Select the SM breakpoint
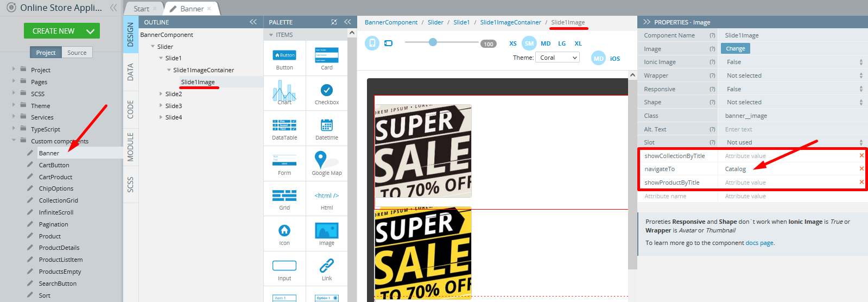This screenshot has height=302, width=868. point(529,43)
